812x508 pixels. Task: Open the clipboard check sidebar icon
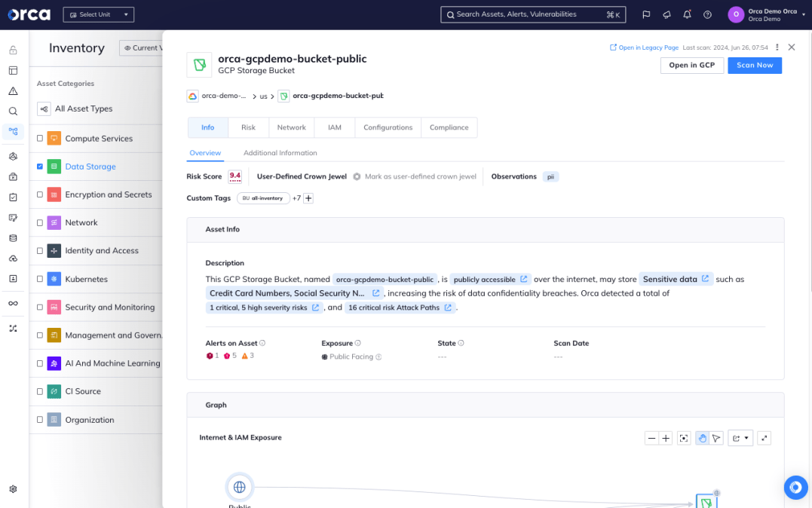point(14,197)
